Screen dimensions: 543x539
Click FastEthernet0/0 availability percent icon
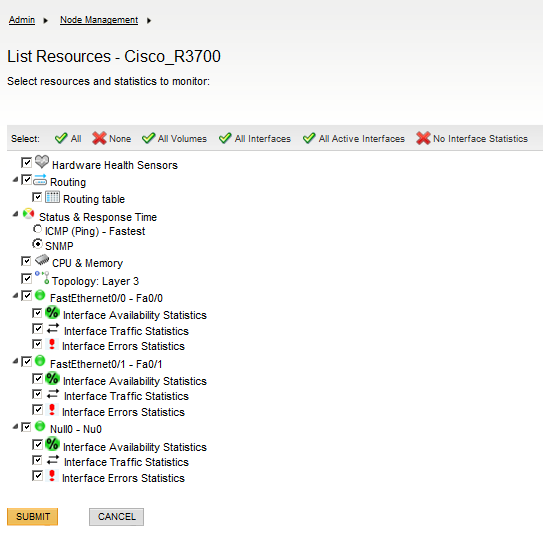pyautogui.click(x=52, y=312)
